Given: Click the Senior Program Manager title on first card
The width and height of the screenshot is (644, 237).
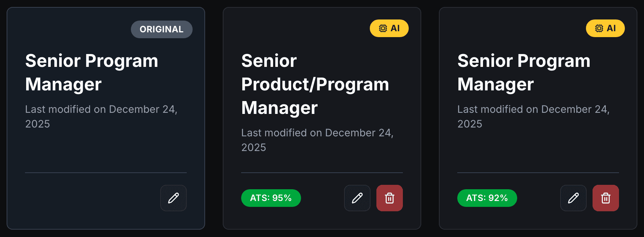Looking at the screenshot, I should pos(91,72).
